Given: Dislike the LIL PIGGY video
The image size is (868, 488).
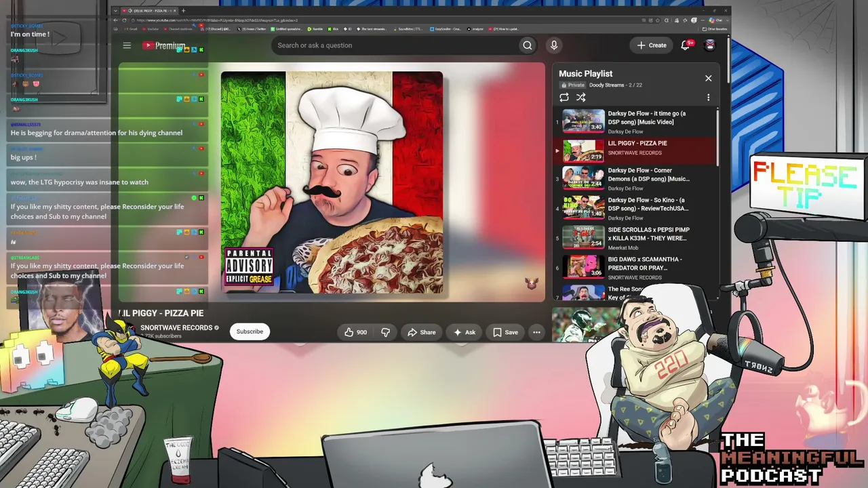Looking at the screenshot, I should (x=385, y=332).
